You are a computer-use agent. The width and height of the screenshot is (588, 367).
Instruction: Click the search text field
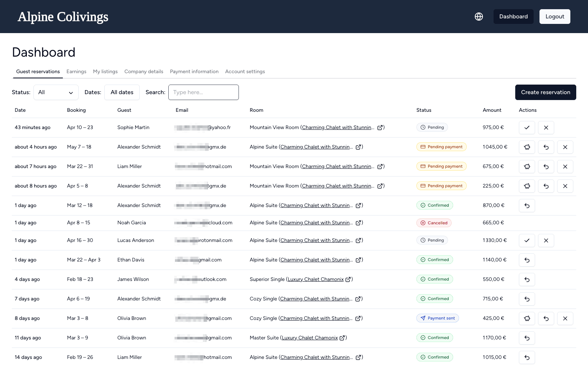tap(204, 92)
